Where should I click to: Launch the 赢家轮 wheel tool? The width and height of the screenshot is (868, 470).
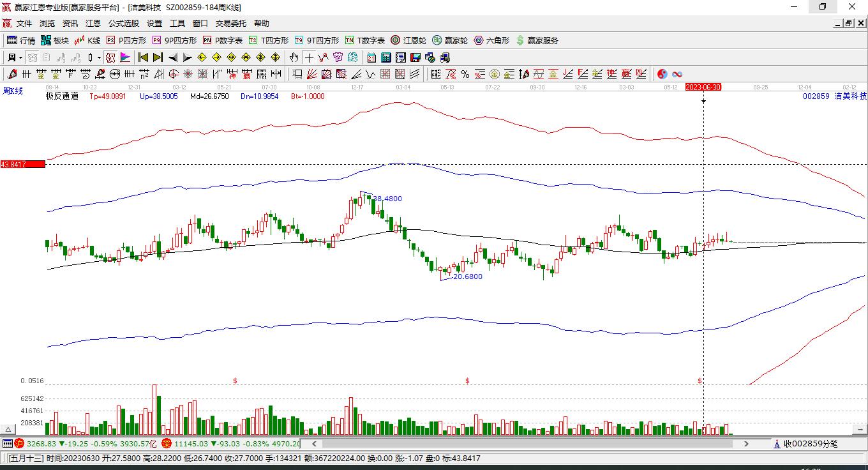click(x=450, y=40)
